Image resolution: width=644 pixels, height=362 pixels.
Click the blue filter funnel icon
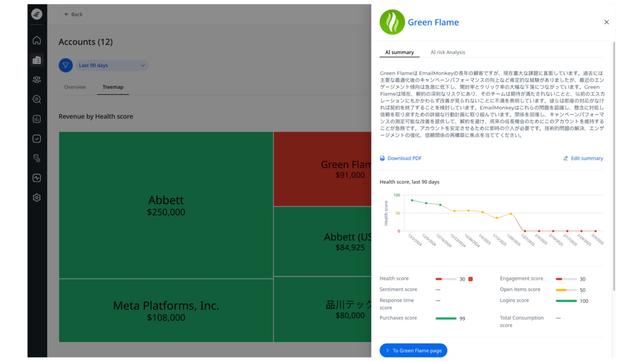pyautogui.click(x=66, y=65)
